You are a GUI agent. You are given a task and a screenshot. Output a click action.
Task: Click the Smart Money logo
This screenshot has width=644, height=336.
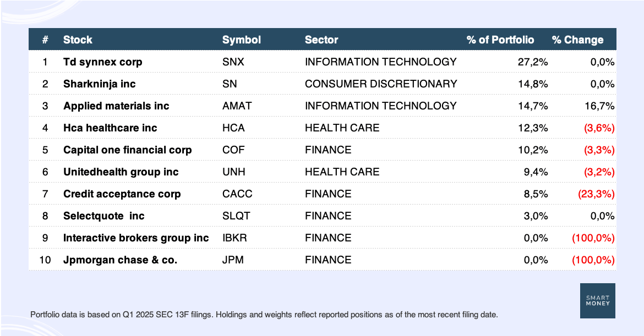[x=598, y=301]
